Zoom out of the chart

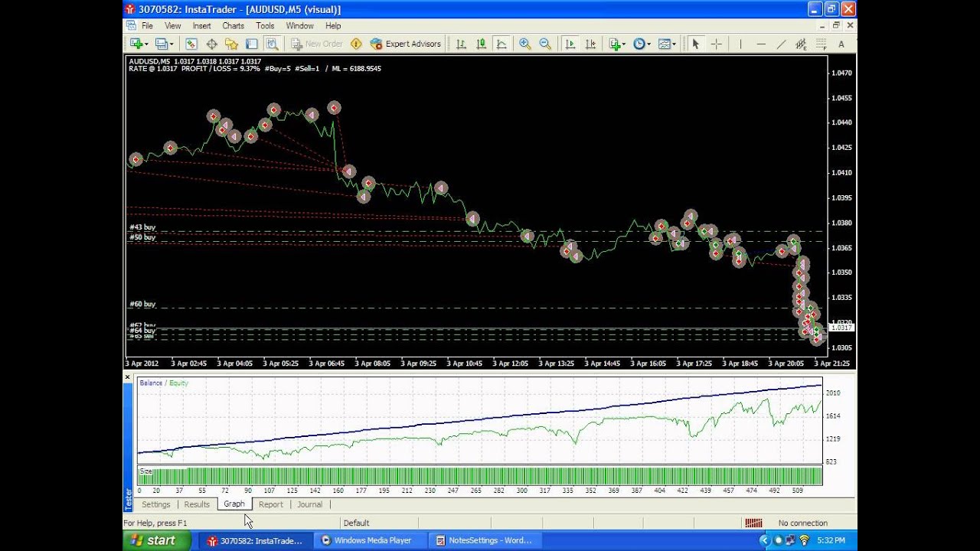(545, 44)
